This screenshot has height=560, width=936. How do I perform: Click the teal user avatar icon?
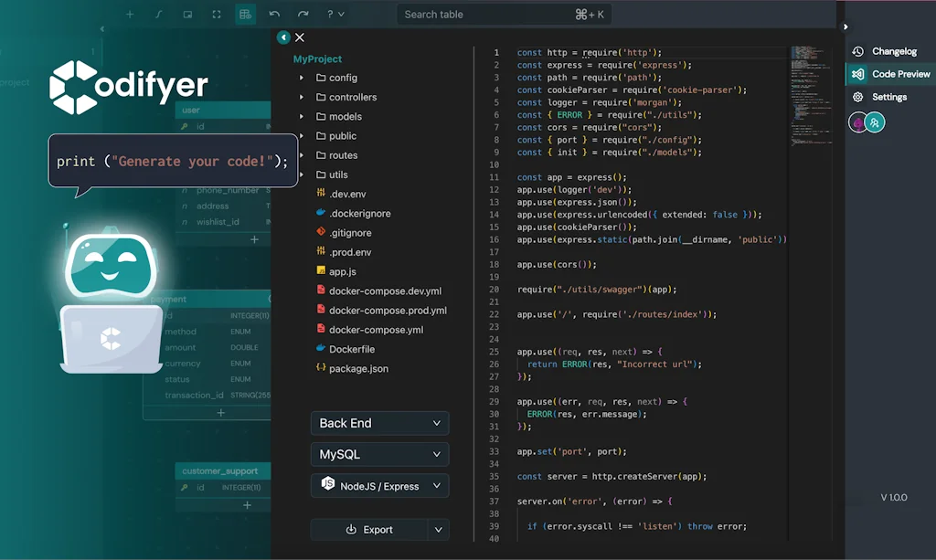(875, 122)
